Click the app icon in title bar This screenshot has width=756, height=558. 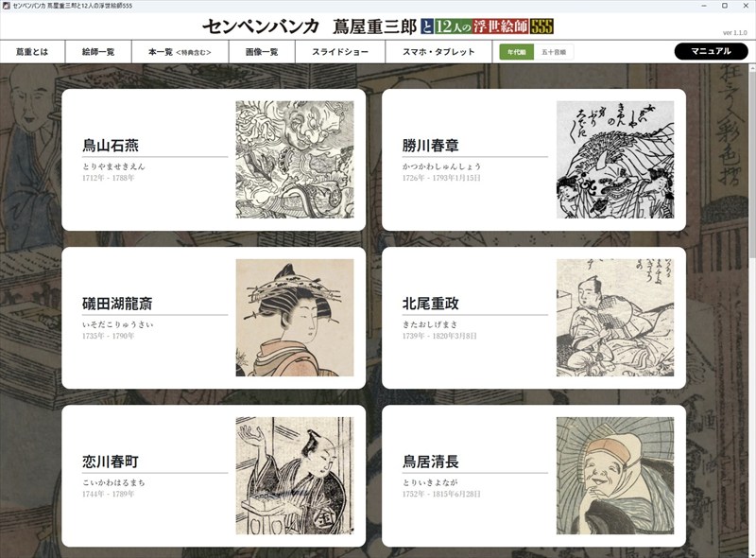[x=7, y=6]
